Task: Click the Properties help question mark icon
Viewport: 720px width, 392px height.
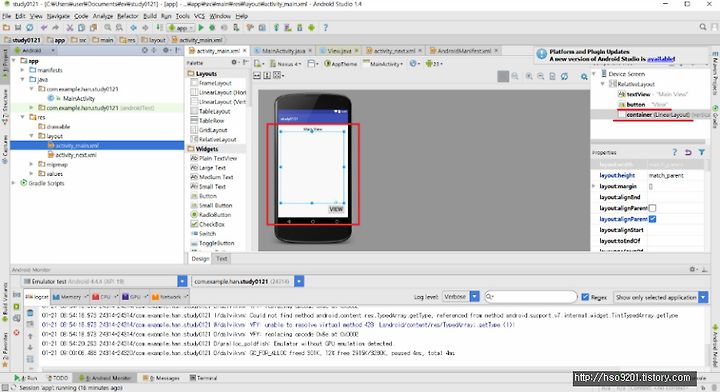Action: pyautogui.click(x=675, y=152)
